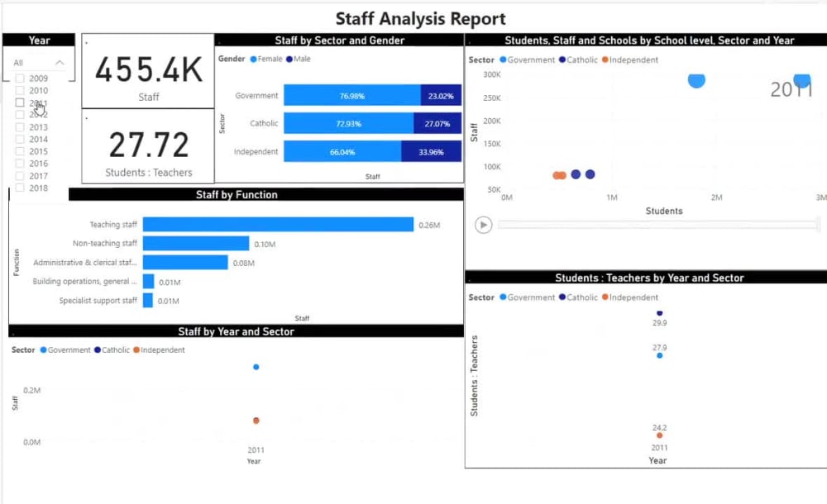Click the Government legend icon on the top scatter chart
This screenshot has height=504, width=827.
[504, 59]
